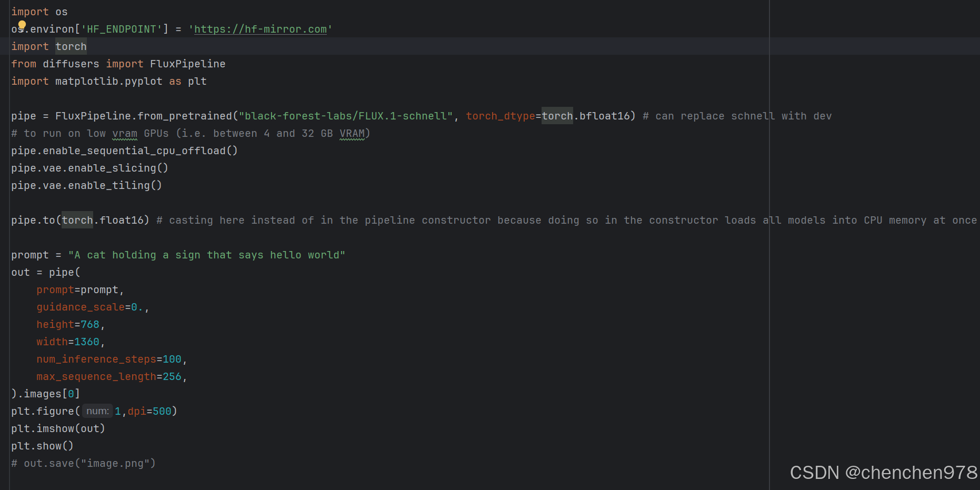The height and width of the screenshot is (490, 980).
Task: Click 'imshow' in plt.imshow(out)
Action: [55, 428]
